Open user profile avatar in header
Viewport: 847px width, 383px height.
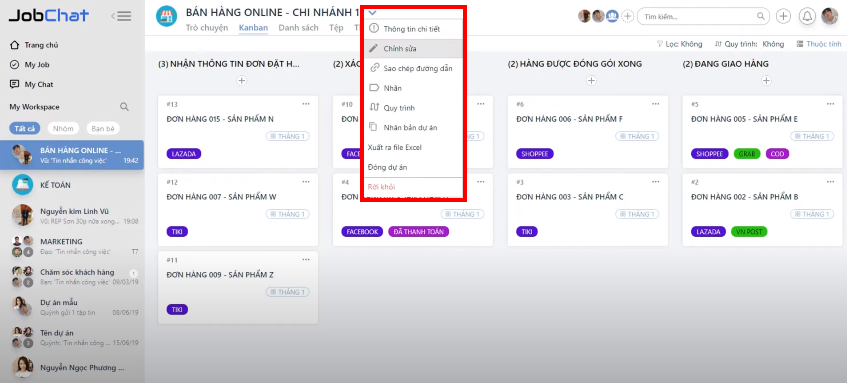830,16
